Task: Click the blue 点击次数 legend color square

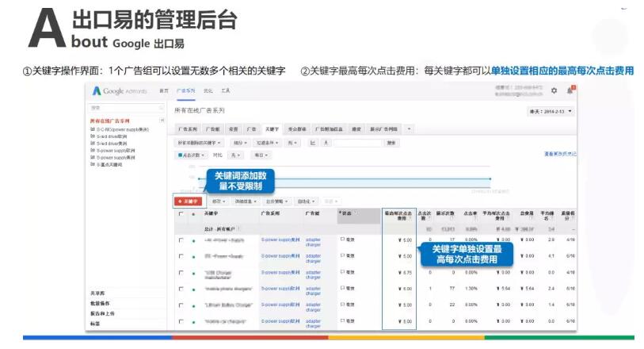Action: [x=181, y=155]
